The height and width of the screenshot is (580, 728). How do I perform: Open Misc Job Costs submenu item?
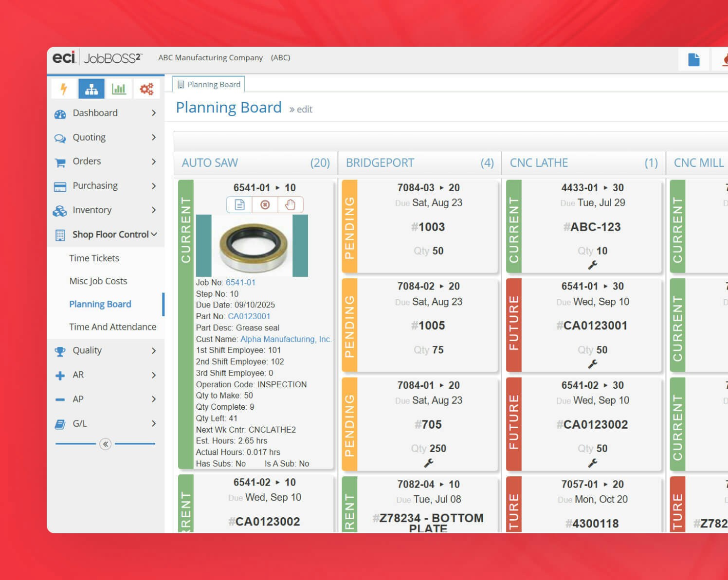98,281
